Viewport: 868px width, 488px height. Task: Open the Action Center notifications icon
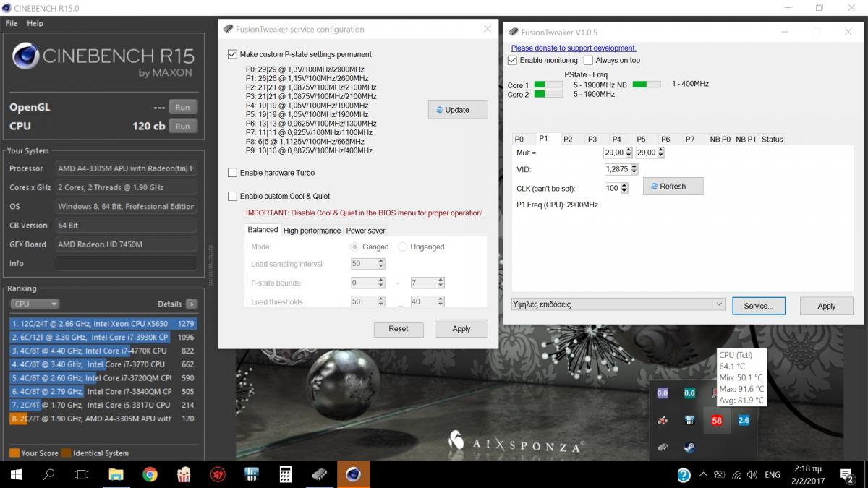pyautogui.click(x=847, y=475)
